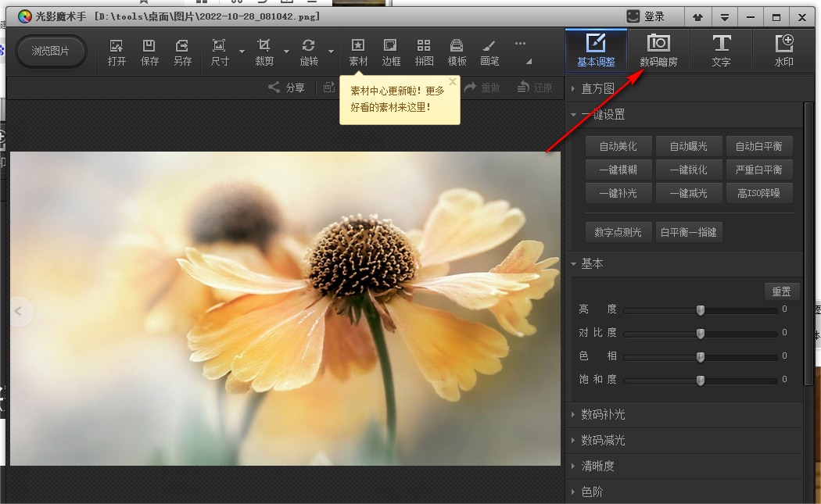Click the 保存 (Save) icon

[x=149, y=52]
